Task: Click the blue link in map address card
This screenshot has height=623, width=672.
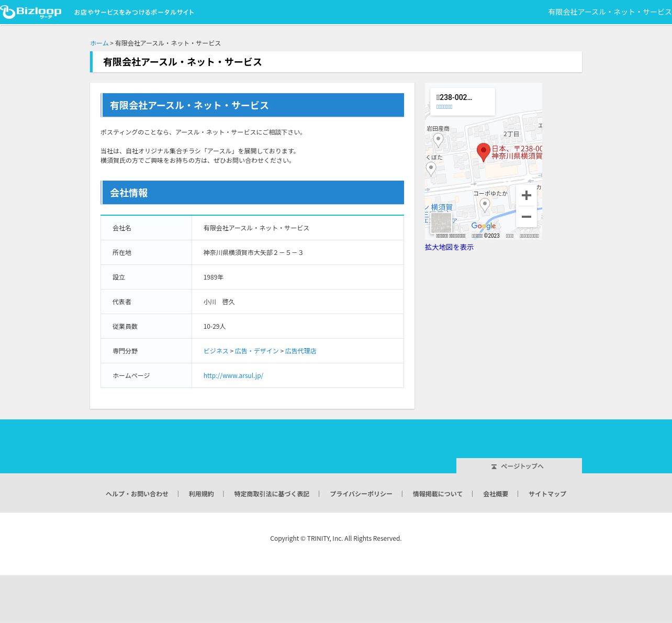Action: (x=444, y=107)
